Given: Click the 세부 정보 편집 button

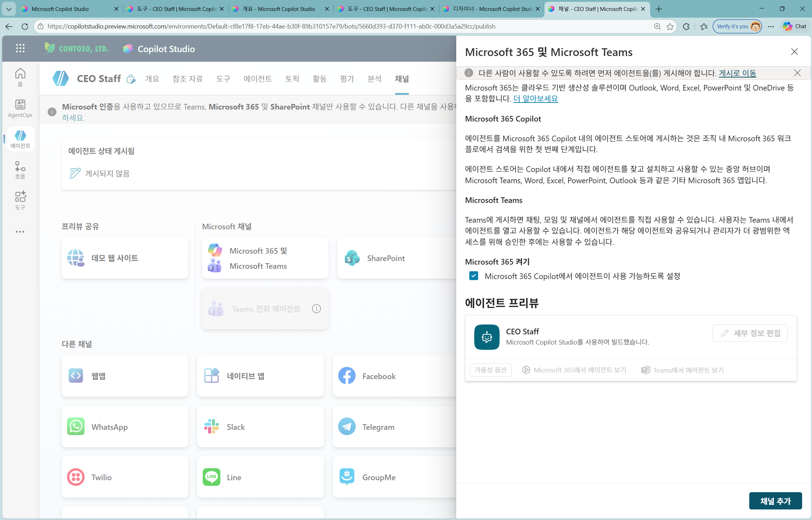Looking at the screenshot, I should (750, 333).
